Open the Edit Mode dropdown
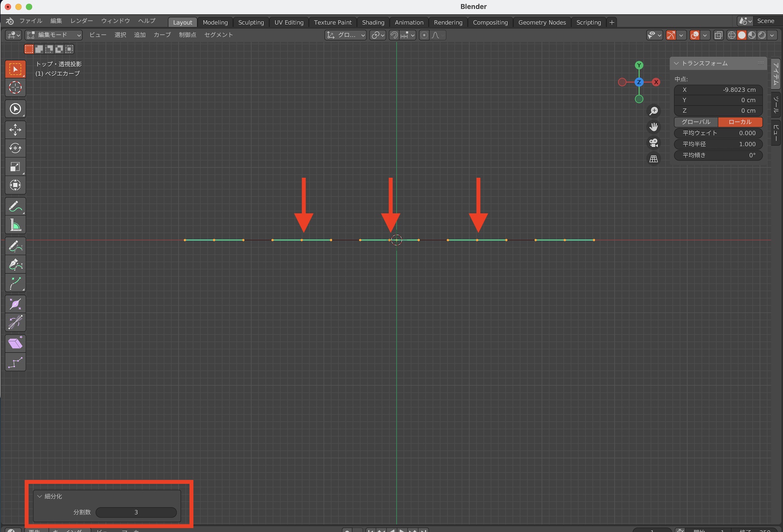 54,35
